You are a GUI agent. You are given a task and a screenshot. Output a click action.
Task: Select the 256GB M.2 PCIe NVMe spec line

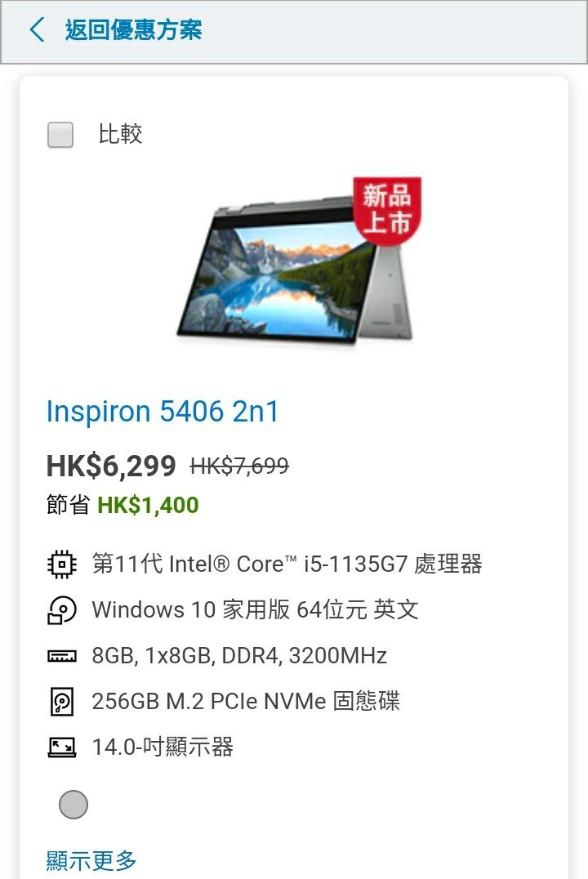point(246,701)
